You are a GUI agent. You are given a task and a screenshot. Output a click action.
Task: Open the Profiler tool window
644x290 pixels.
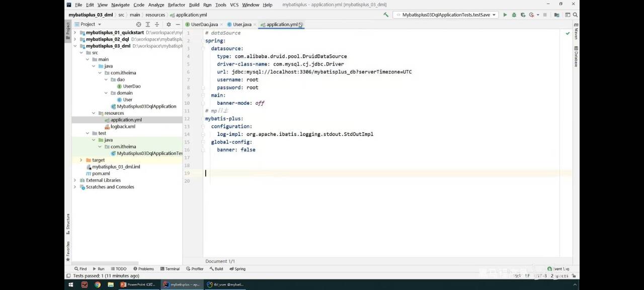coord(195,269)
